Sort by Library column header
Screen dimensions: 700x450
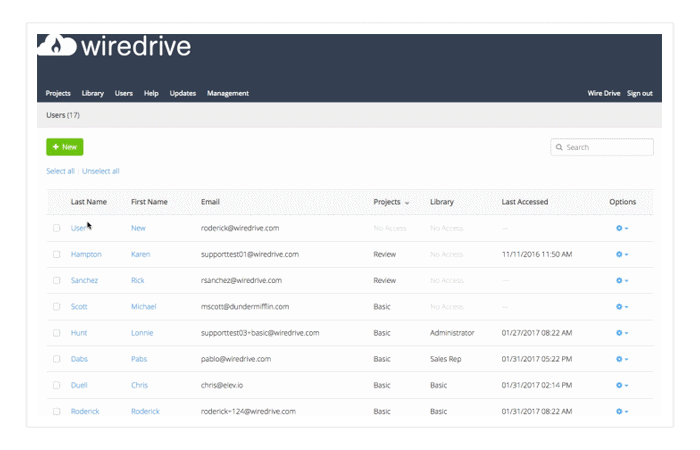coord(442,202)
